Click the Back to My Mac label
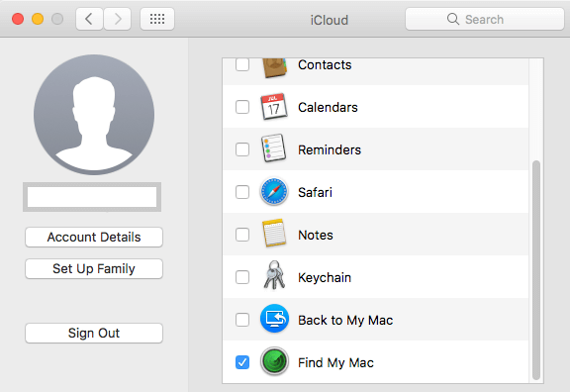 [x=345, y=321]
